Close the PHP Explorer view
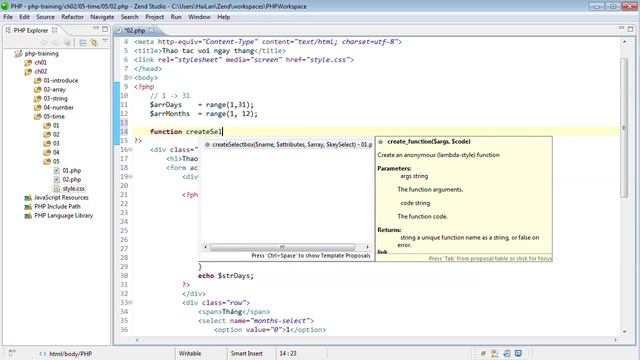The width and height of the screenshot is (640, 360). click(x=54, y=30)
